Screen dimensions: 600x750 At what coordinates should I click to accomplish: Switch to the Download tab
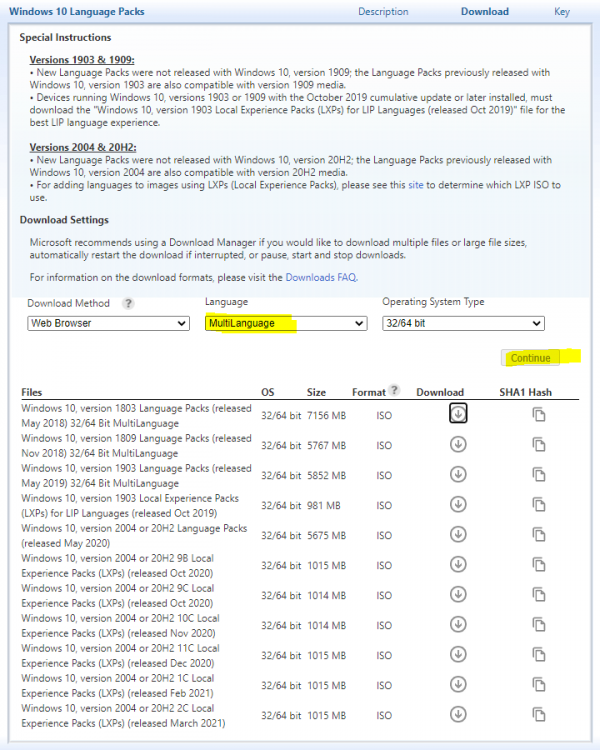coord(485,11)
